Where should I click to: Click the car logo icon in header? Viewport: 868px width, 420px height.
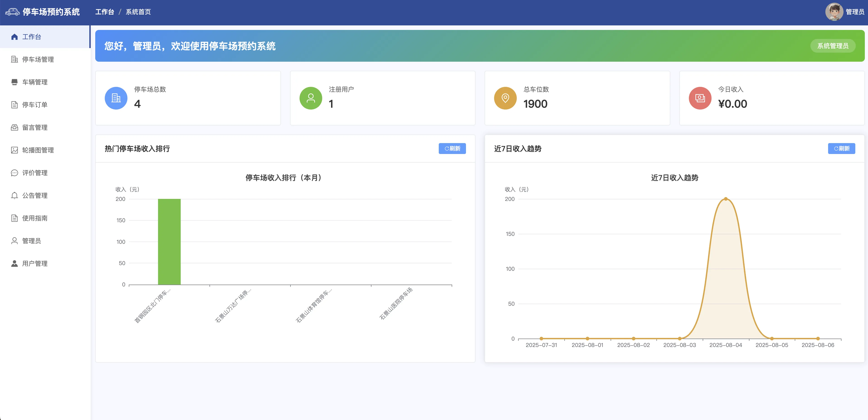coord(12,12)
